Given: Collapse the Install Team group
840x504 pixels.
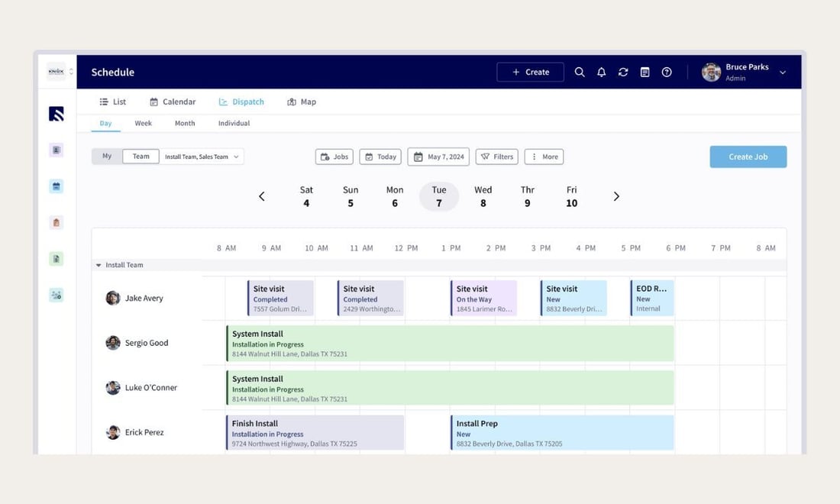Looking at the screenshot, I should pos(99,265).
